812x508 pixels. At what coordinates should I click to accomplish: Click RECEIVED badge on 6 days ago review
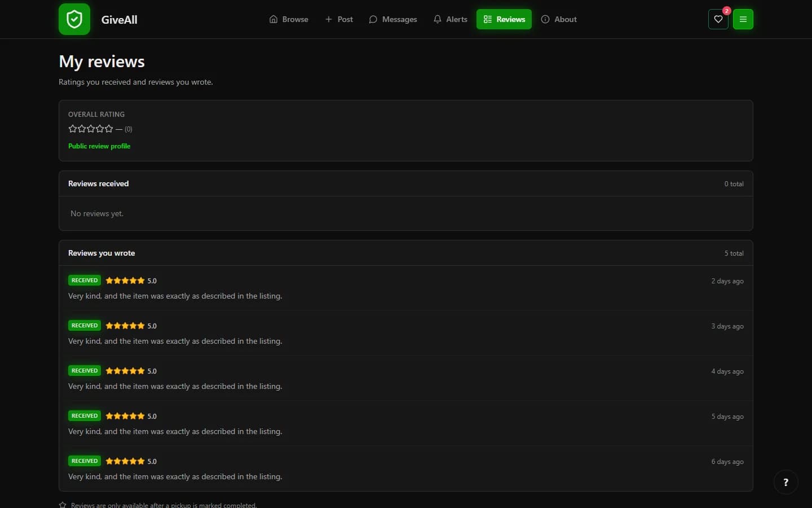85,461
